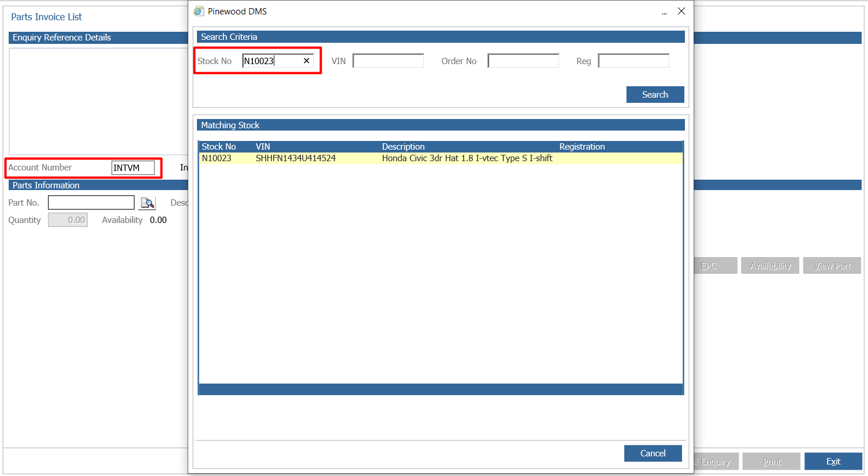Click the Quantity field showing 0.00
The image size is (868, 476).
coord(68,220)
